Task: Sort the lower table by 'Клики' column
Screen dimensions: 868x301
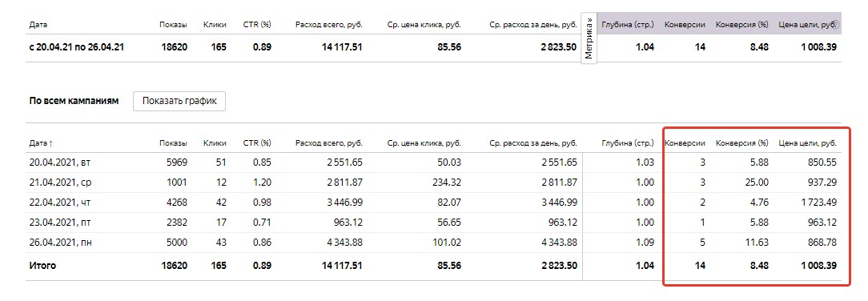Action: click(215, 143)
